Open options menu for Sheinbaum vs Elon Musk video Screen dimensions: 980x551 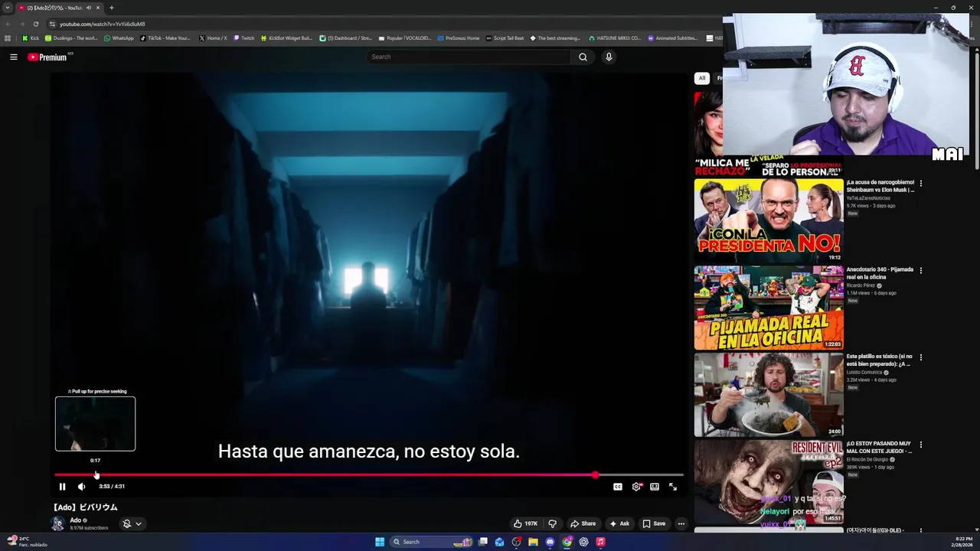(x=920, y=184)
